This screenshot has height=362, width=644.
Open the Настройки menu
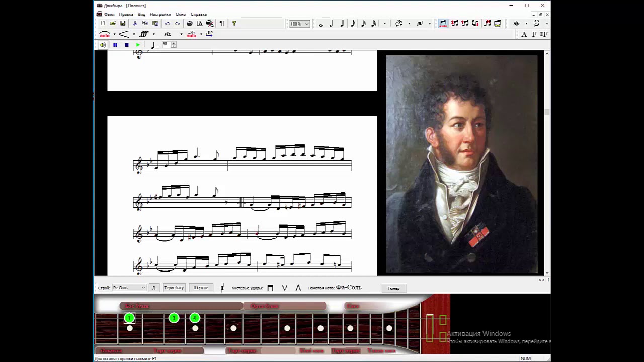(x=160, y=14)
